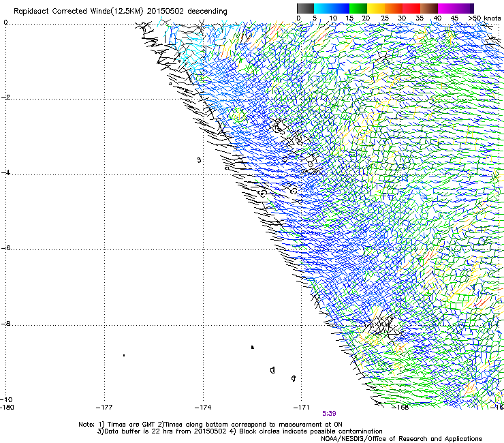Click the gray 0–5 knots color segment
This screenshot has width=504, height=443.
(305, 8)
